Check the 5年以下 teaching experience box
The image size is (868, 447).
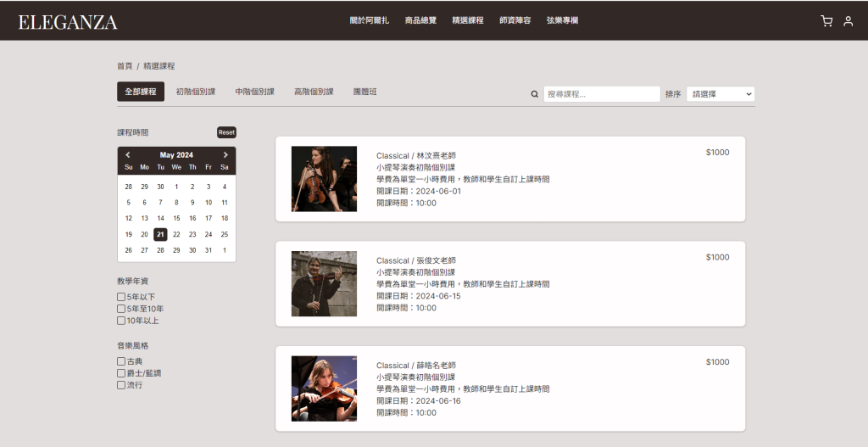coord(121,297)
